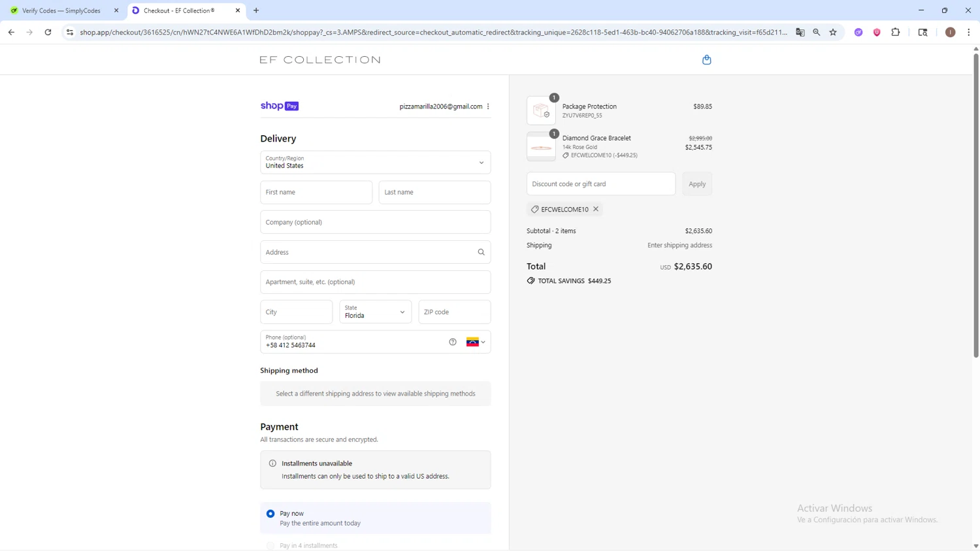Click the Package Protection item name
Image resolution: width=980 pixels, height=551 pixels.
[589, 106]
